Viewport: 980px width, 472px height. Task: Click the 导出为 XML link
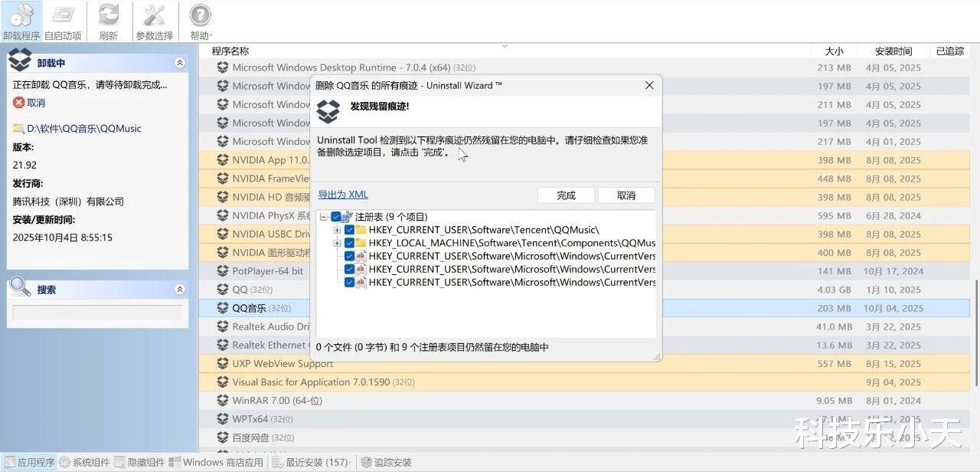tap(343, 195)
